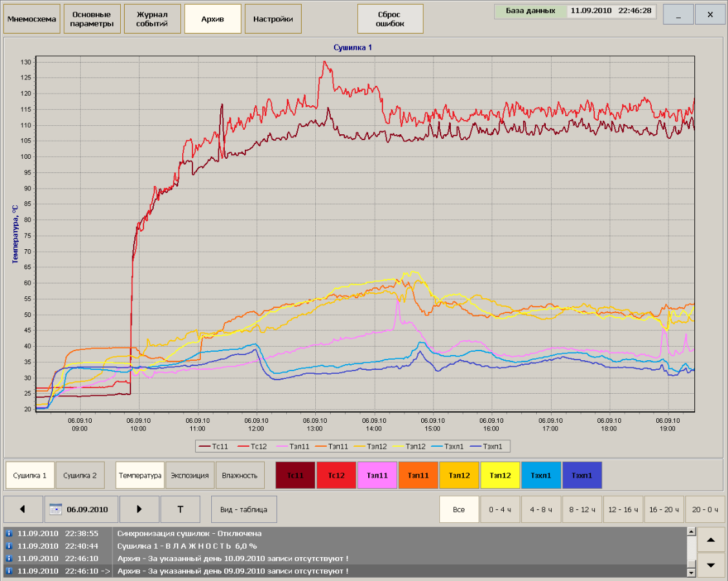
Task: Switch to Мнемосхема tab
Action: (32, 19)
